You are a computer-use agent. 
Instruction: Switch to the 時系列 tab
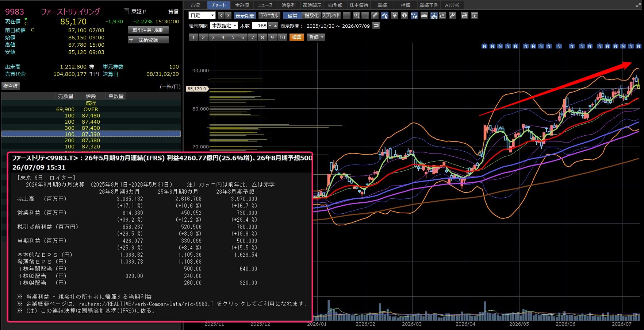288,5
